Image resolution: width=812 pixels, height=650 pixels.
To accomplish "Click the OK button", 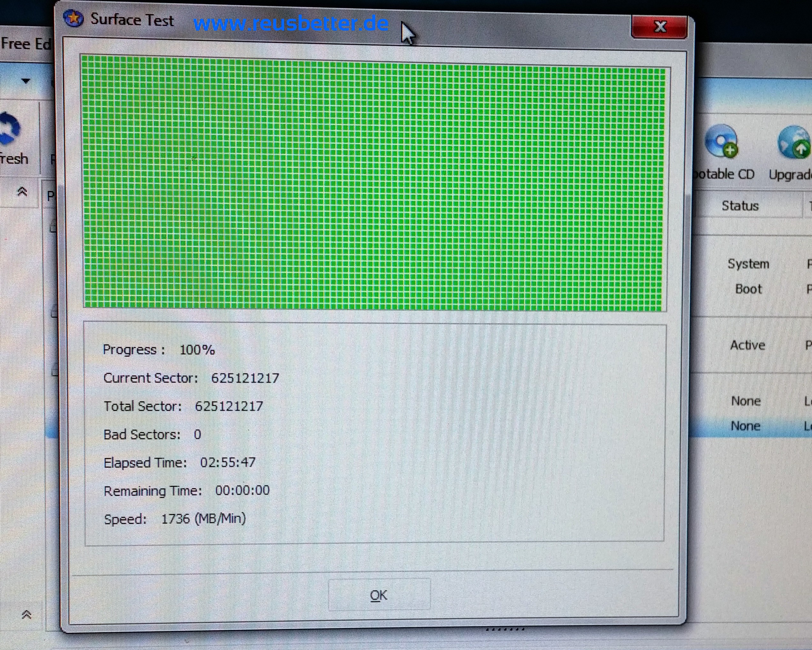I will point(379,595).
